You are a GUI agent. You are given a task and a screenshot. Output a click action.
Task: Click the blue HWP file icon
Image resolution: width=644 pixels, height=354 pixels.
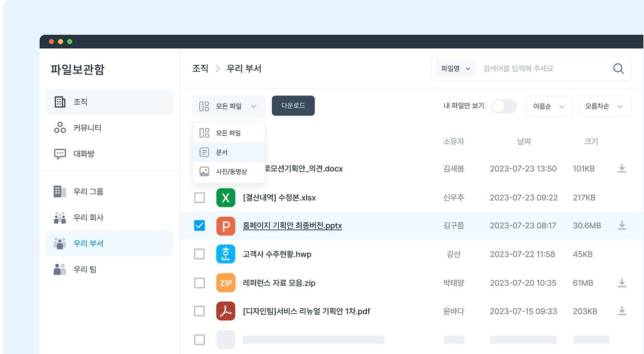pyautogui.click(x=226, y=254)
